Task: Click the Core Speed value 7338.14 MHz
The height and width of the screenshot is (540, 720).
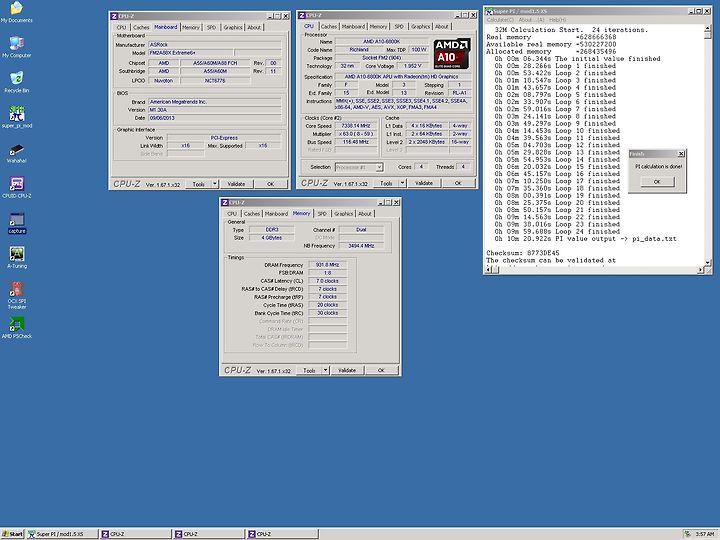Action: 356,126
